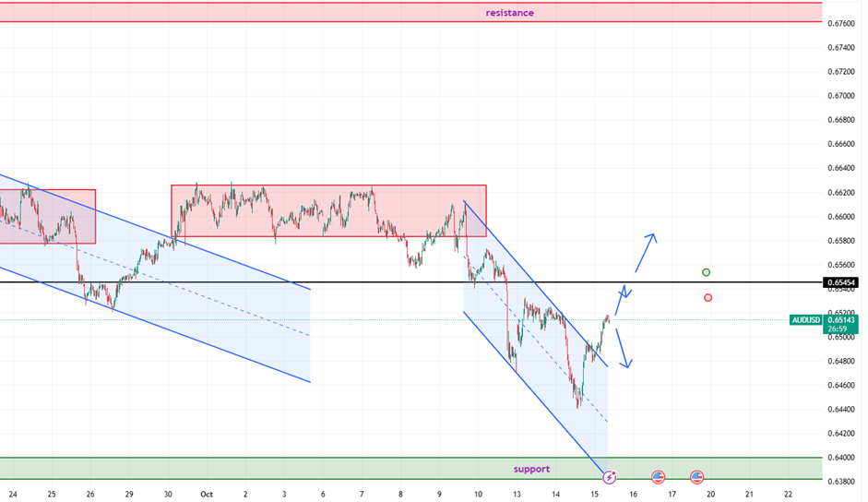The width and height of the screenshot is (868, 502).
Task: Select the support text label
Action: [531, 469]
